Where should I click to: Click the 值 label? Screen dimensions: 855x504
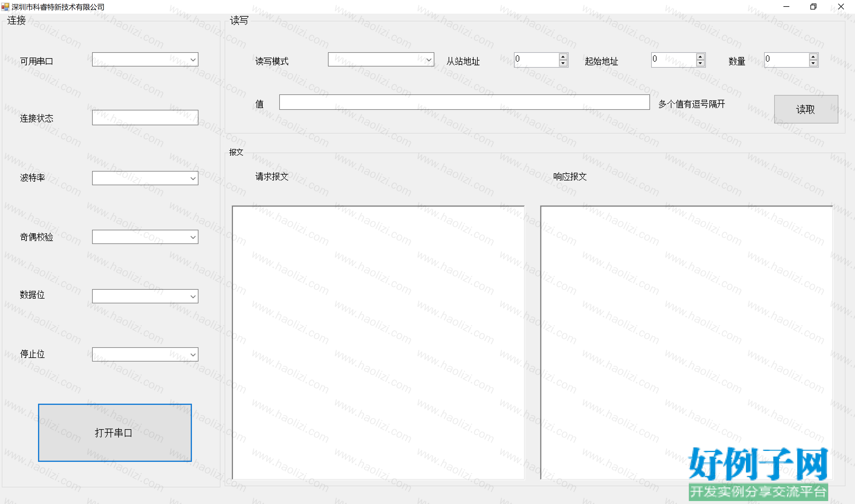click(x=260, y=104)
